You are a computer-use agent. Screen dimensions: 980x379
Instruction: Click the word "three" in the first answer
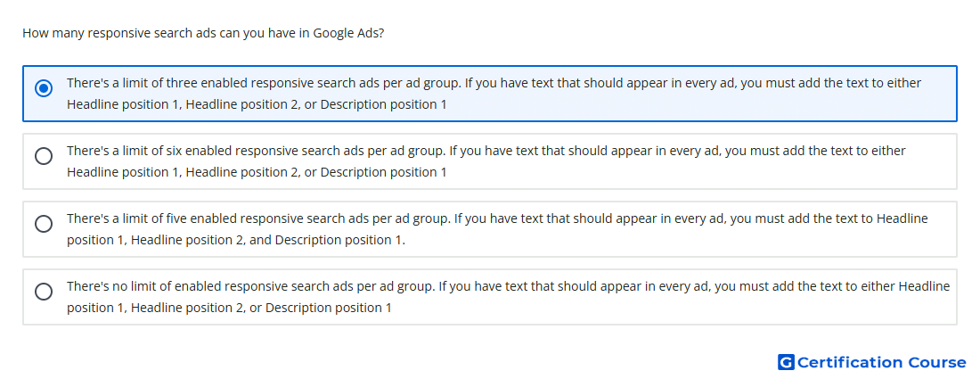tap(182, 83)
